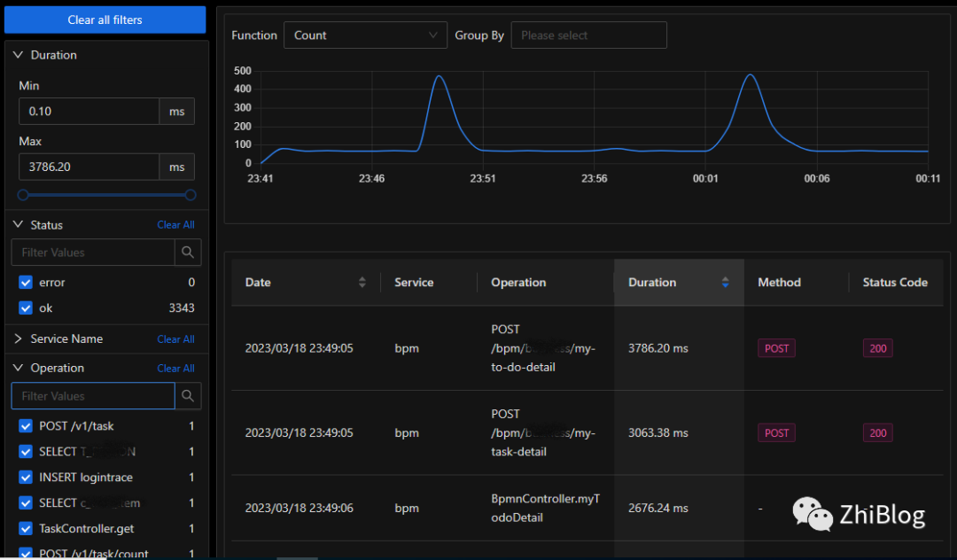This screenshot has width=957, height=560.
Task: Open the Group By select dropdown
Action: coord(588,35)
